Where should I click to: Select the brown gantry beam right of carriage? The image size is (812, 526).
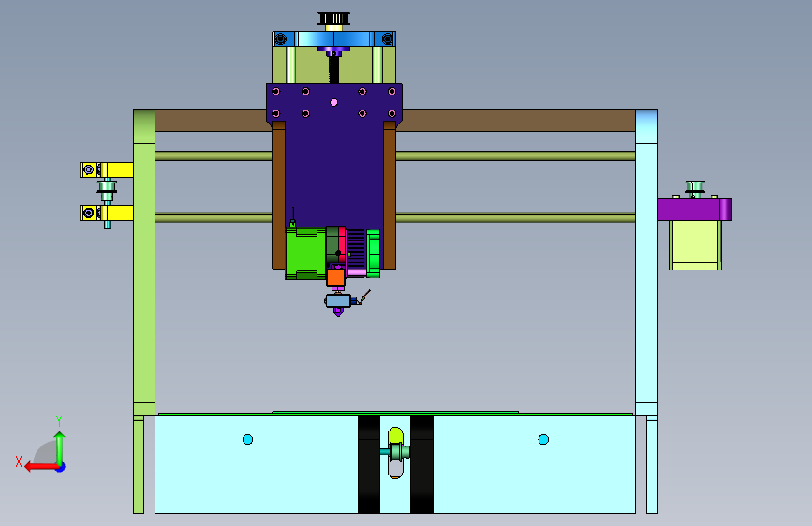[518, 120]
